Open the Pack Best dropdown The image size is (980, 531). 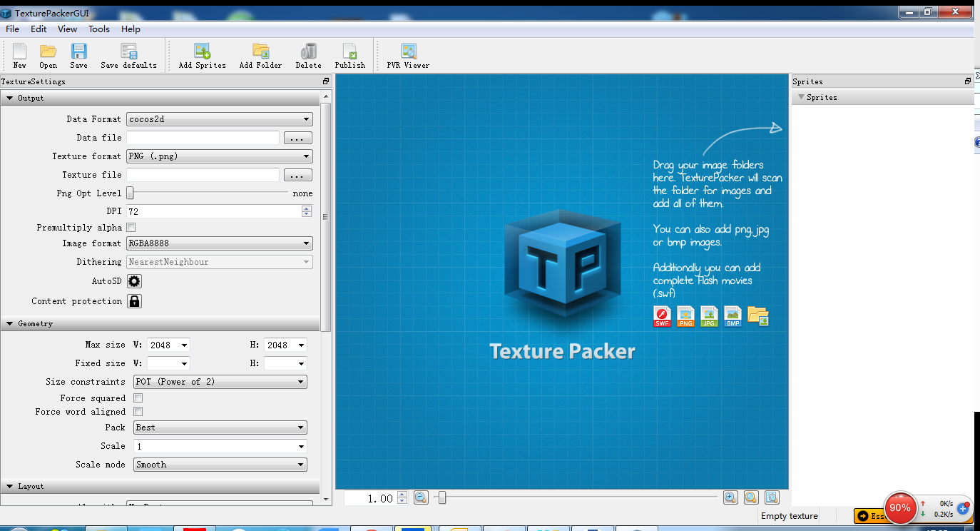pos(220,428)
